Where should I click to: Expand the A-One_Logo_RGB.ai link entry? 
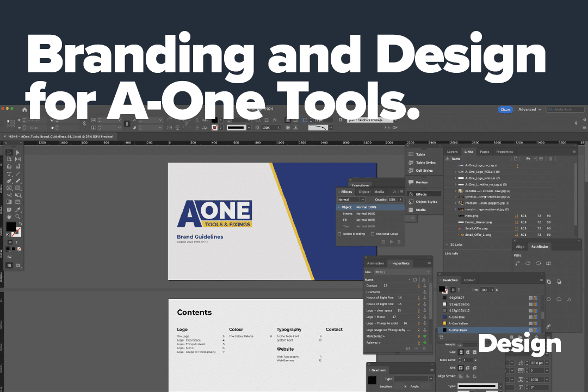(x=455, y=172)
